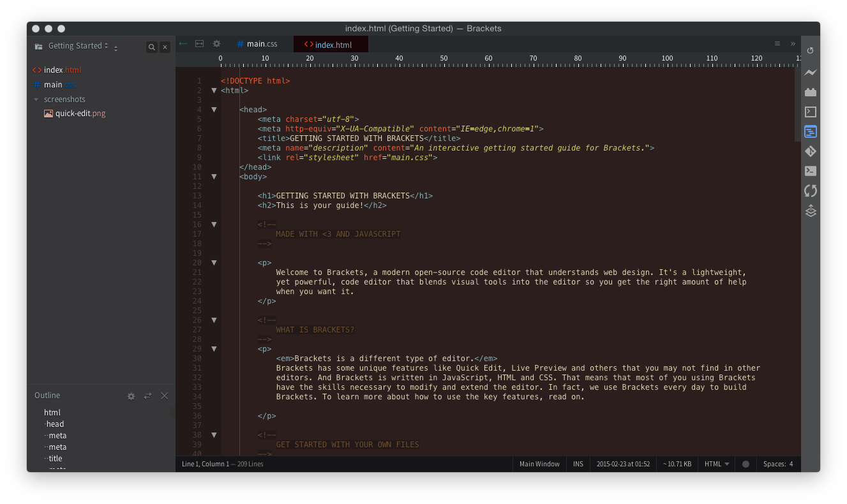Click the MADE WITH <3 AND JAVASCRIPT comment
The image size is (847, 504).
338,234
